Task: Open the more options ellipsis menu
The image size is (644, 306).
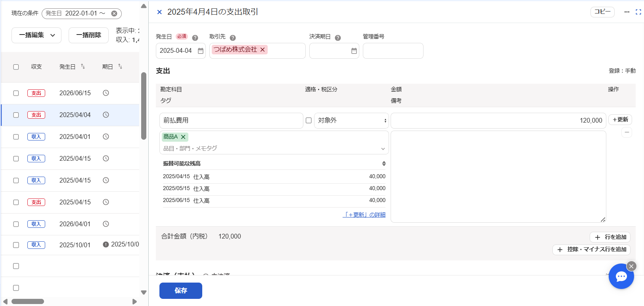Action: [x=627, y=12]
